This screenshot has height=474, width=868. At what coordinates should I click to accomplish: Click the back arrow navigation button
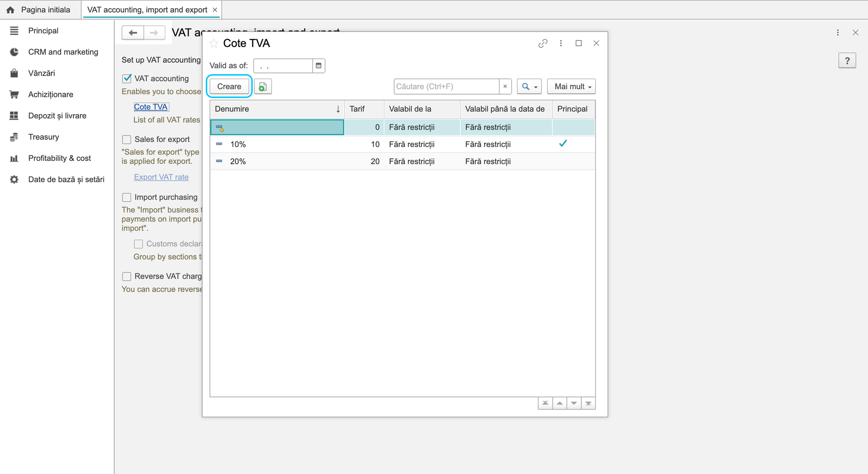click(x=133, y=32)
